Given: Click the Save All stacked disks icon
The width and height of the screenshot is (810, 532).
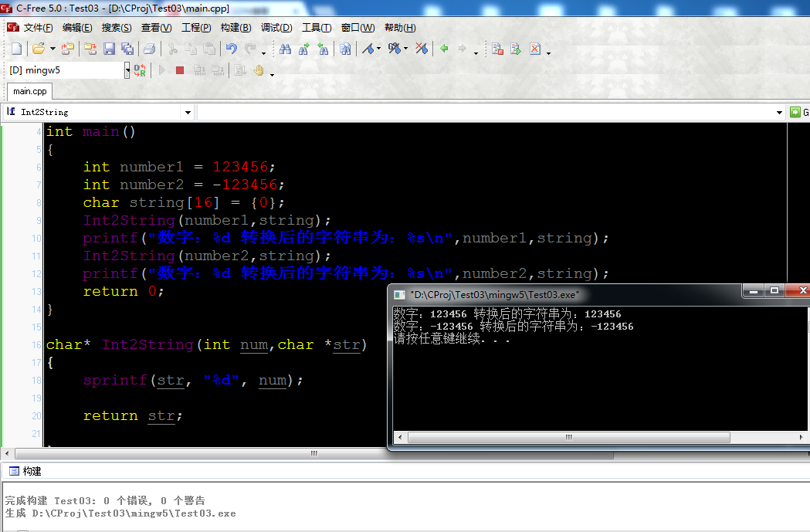Looking at the screenshot, I should 127,49.
